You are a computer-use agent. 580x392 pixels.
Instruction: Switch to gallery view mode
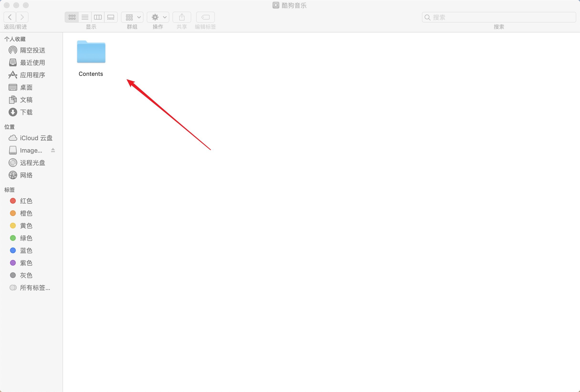[x=111, y=17]
